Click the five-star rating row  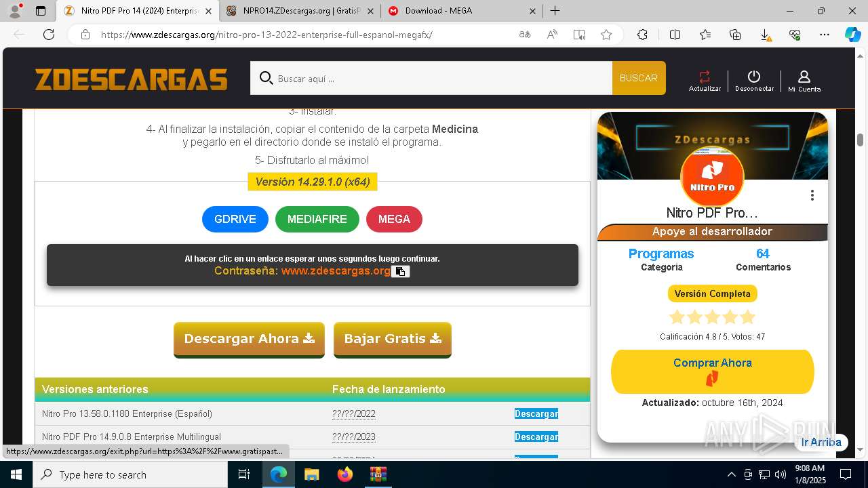(712, 317)
